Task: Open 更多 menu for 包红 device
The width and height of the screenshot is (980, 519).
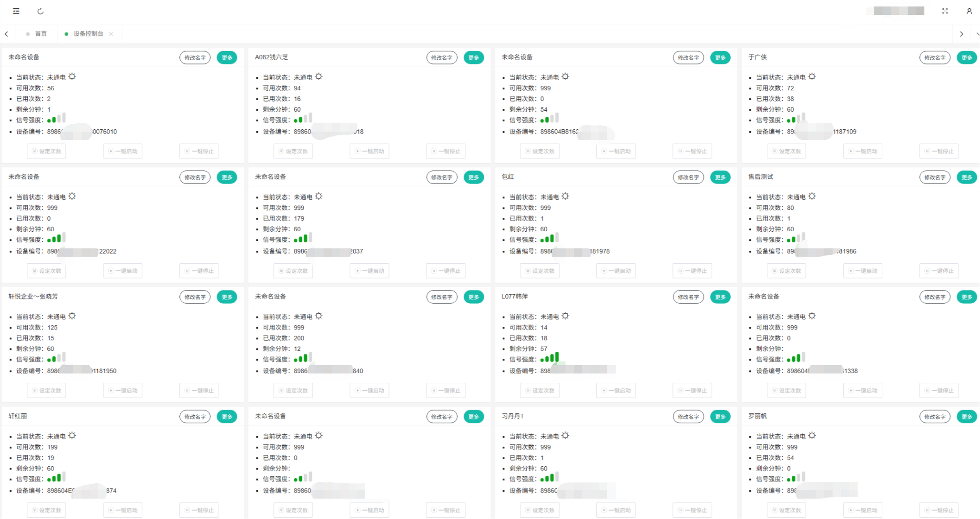Action: click(720, 177)
